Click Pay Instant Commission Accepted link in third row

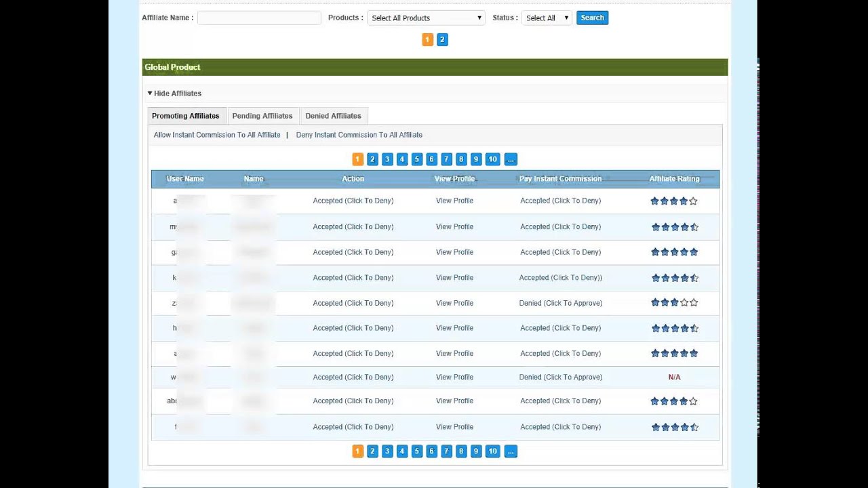(561, 252)
